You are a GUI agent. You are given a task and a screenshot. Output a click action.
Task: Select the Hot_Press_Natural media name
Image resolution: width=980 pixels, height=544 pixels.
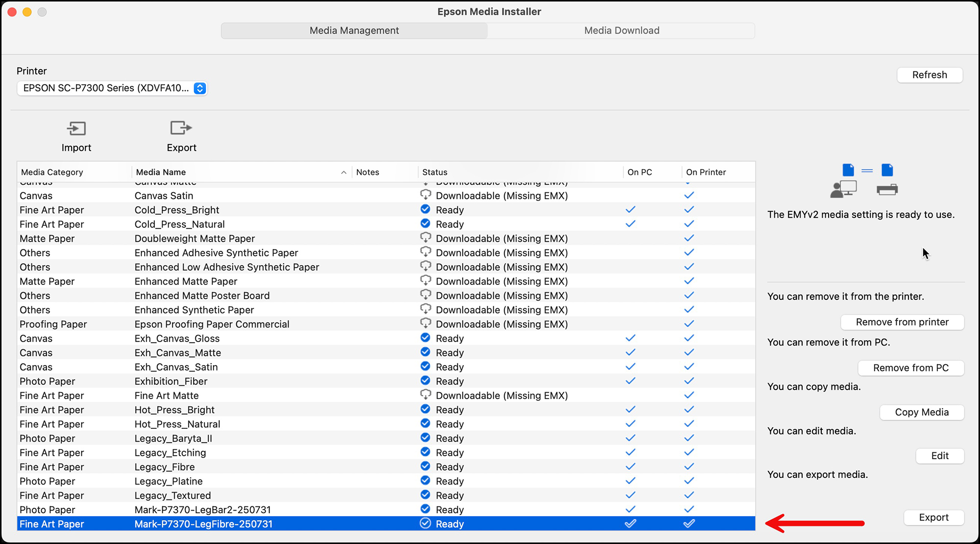click(x=177, y=424)
